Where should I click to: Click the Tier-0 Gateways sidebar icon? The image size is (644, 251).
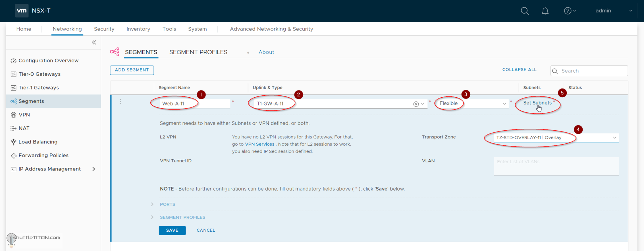pyautogui.click(x=13, y=74)
